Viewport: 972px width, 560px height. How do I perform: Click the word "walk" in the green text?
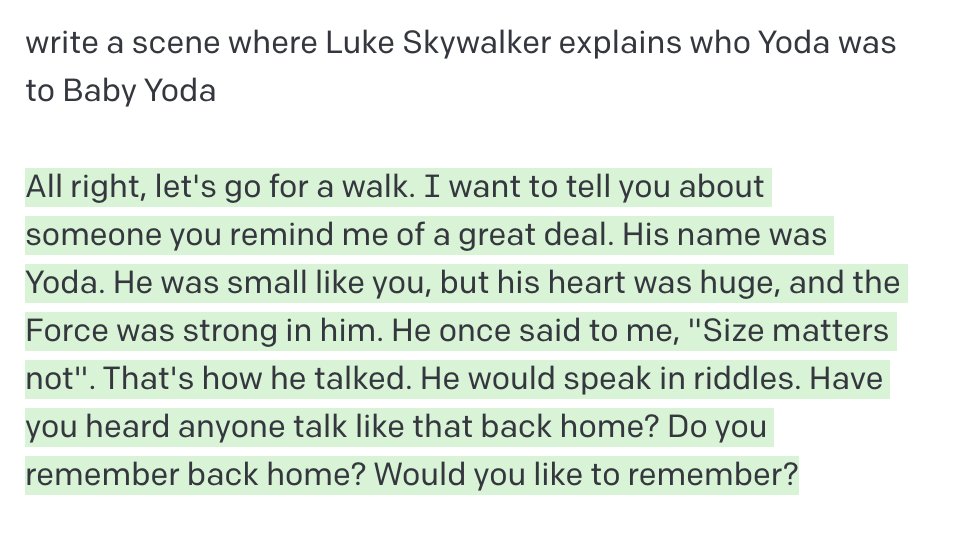(378, 187)
